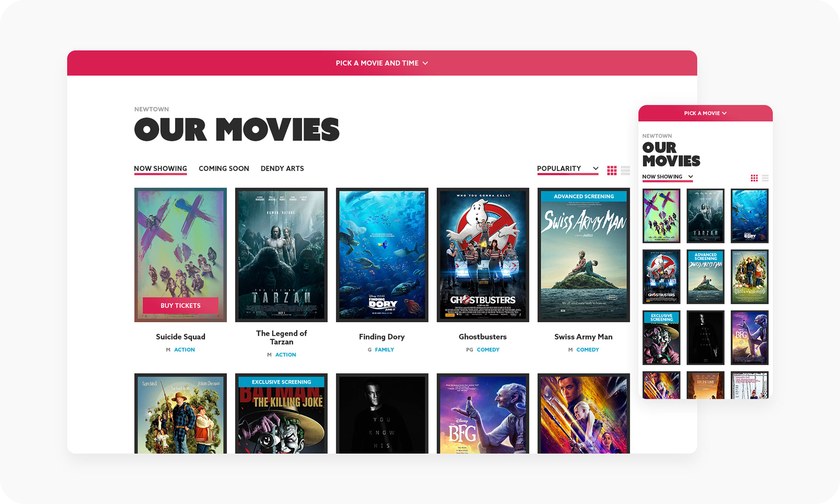Click Newtown label in mobile panel
The image size is (840, 504).
657,136
